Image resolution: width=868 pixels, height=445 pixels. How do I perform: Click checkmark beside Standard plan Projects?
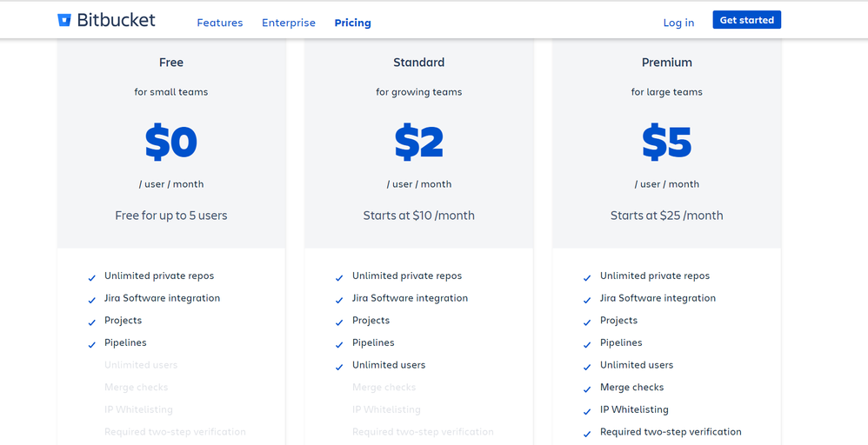[x=339, y=322]
